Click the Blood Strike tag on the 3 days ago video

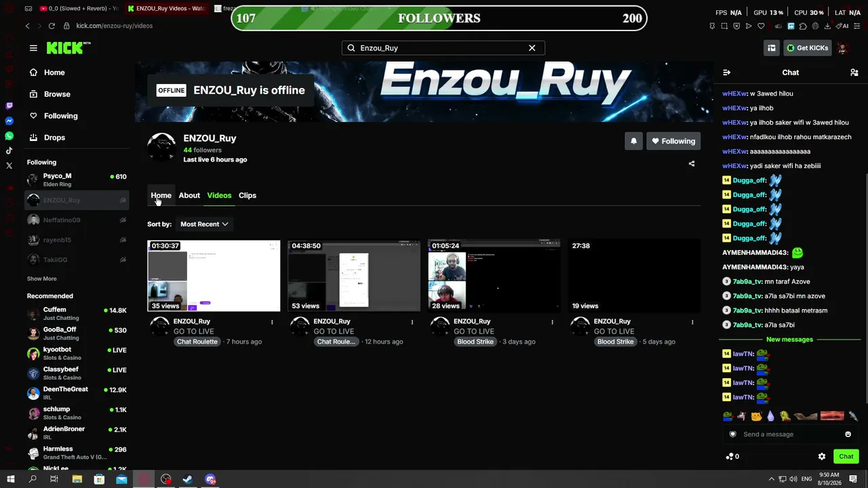pyautogui.click(x=475, y=342)
